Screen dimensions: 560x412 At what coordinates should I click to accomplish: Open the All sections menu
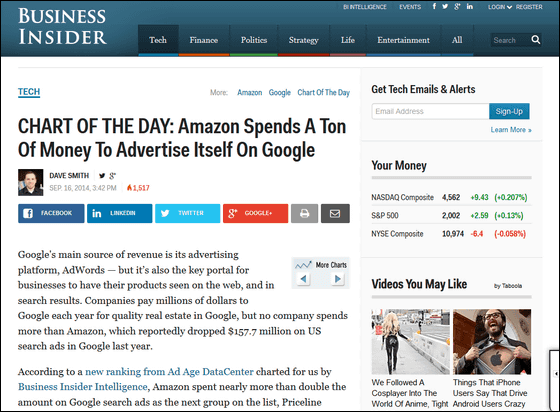[457, 40]
